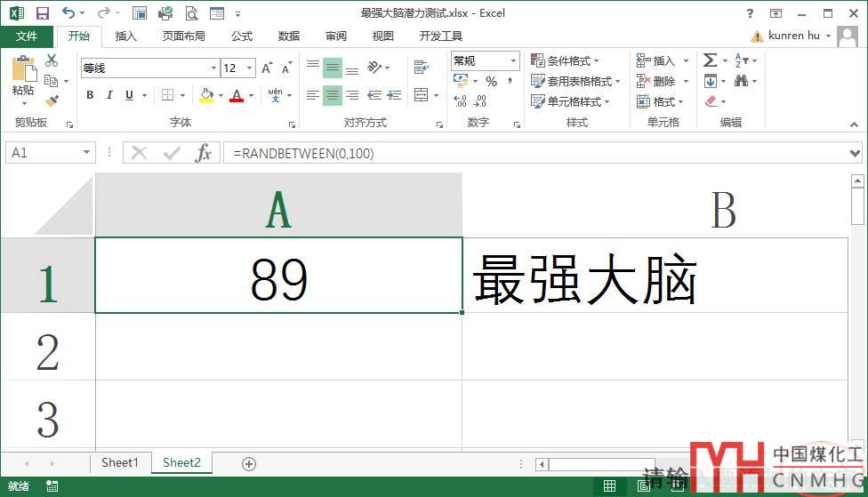Click the insert function fx icon

coord(204,153)
